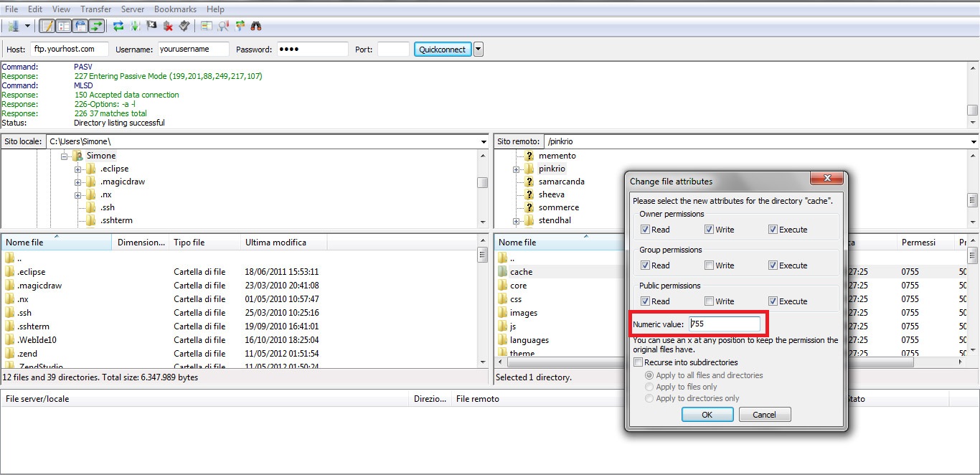The image size is (980, 475).
Task: Open the Bookmarks menu
Action: [x=175, y=9]
